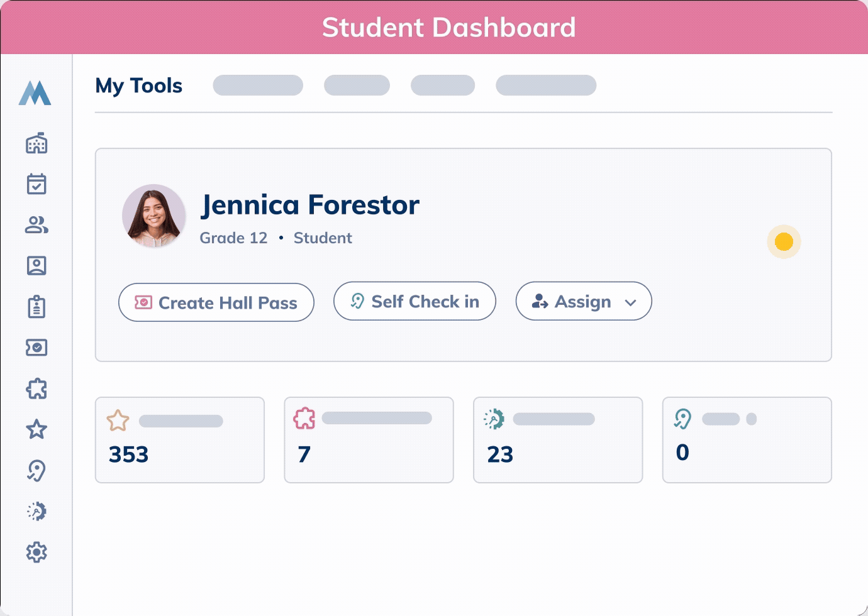This screenshot has height=616, width=868.
Task: Select the ID portrait icon in sidebar
Action: click(x=36, y=266)
